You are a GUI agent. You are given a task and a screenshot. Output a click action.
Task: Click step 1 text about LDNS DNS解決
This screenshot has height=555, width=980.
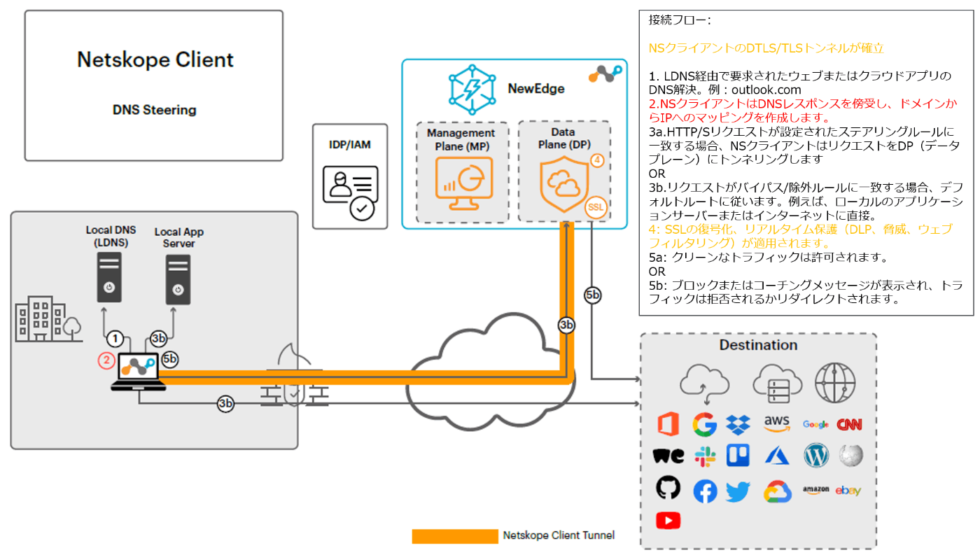799,83
